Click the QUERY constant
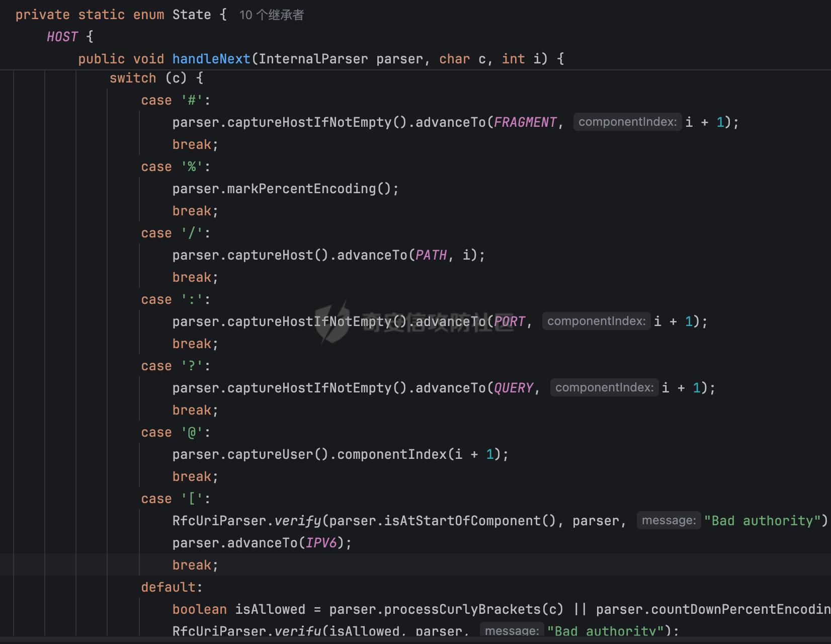831x644 pixels. tap(514, 388)
